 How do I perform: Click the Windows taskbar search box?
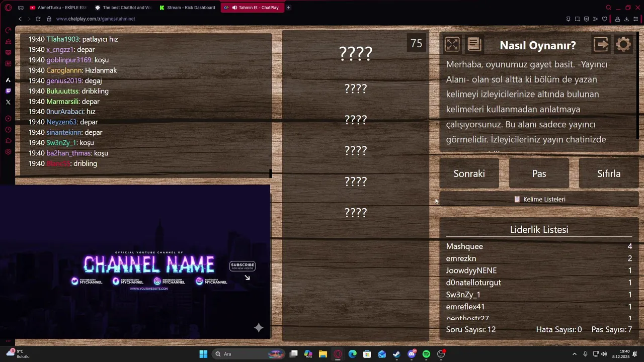pos(249,354)
